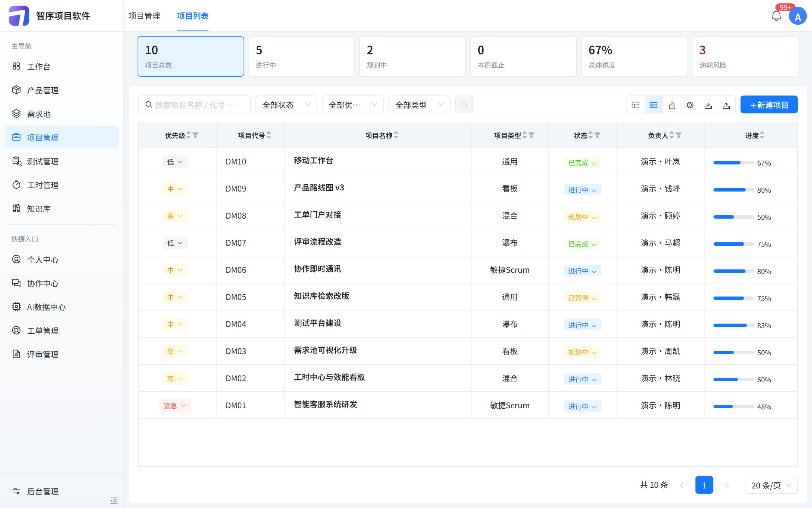Click the unlock column icon
The image size is (812, 508).
(x=672, y=105)
